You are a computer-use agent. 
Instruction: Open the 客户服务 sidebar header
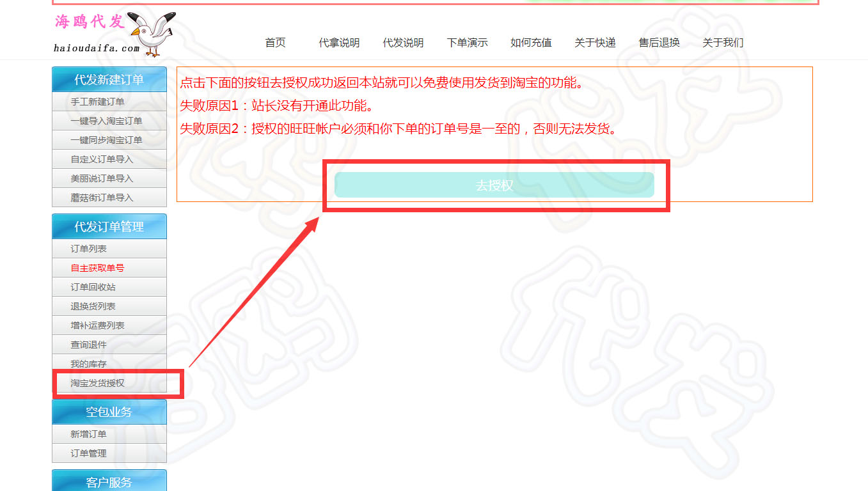click(109, 481)
